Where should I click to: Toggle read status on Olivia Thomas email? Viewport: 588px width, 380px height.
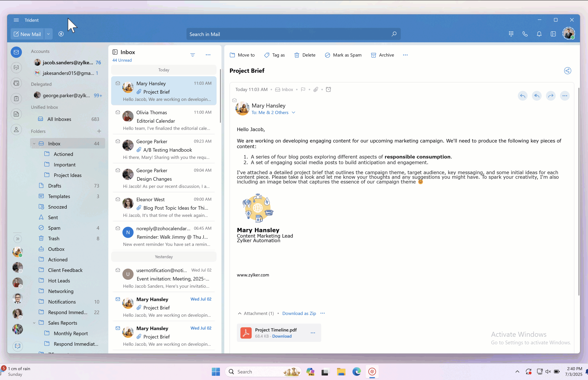(118, 112)
